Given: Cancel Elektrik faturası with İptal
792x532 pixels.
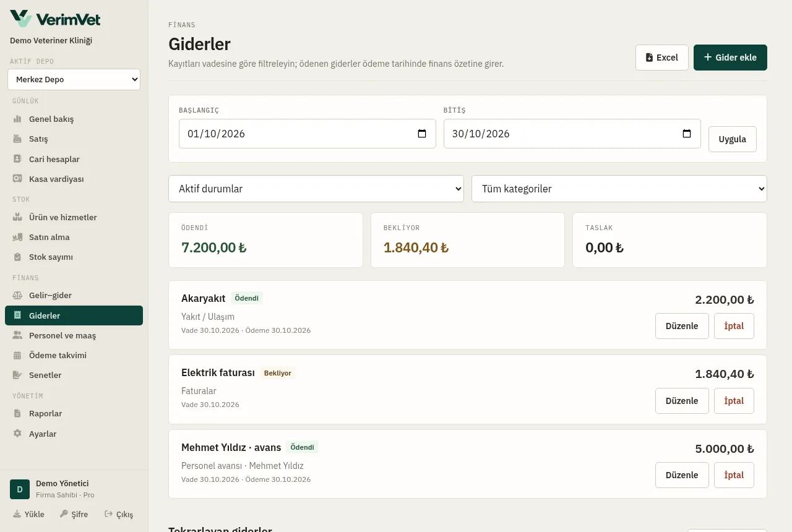Looking at the screenshot, I should [734, 401].
